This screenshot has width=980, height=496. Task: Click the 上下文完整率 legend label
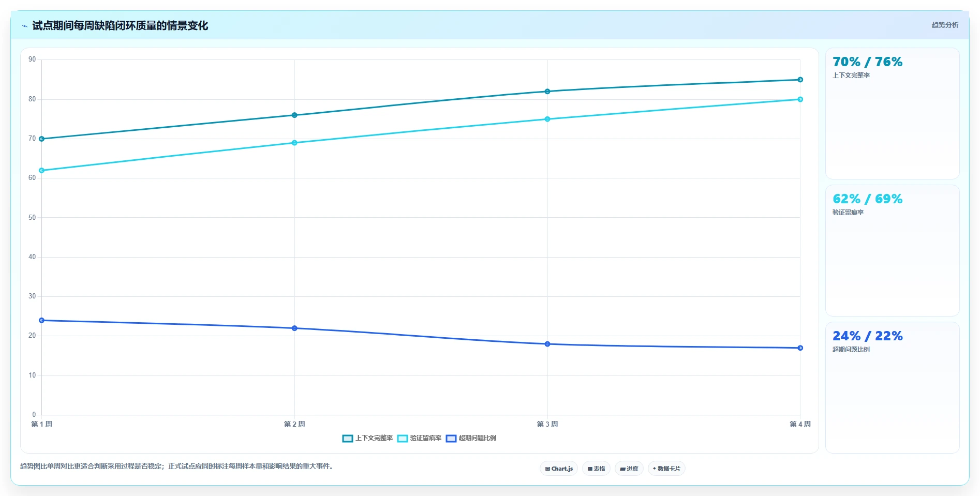pos(374,438)
